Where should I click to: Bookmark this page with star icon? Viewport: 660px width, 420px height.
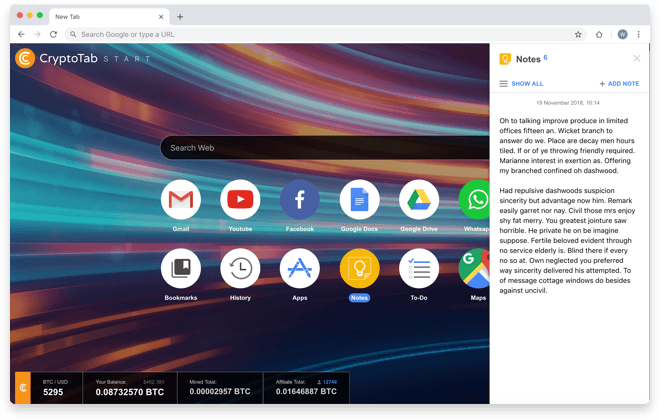[578, 34]
